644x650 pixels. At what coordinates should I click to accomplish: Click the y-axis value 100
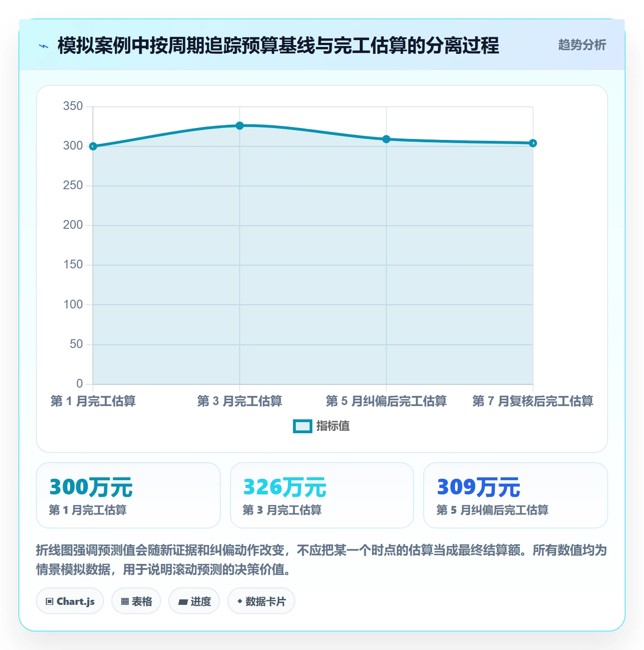[73, 305]
